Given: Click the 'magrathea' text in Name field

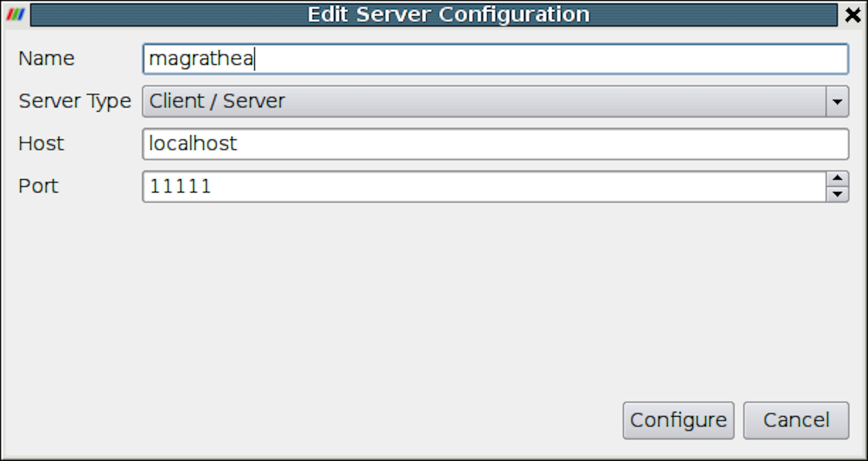Looking at the screenshot, I should click(x=201, y=59).
